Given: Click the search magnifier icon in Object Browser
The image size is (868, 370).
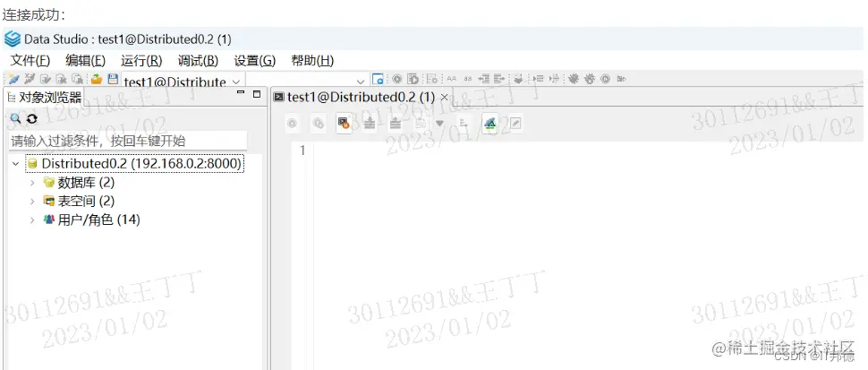Looking at the screenshot, I should [15, 118].
